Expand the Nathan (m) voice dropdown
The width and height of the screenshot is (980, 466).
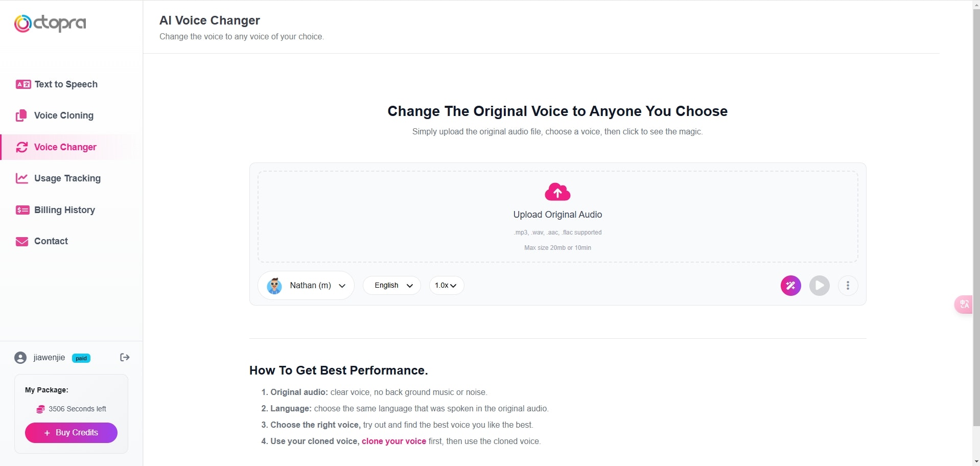[342, 286]
